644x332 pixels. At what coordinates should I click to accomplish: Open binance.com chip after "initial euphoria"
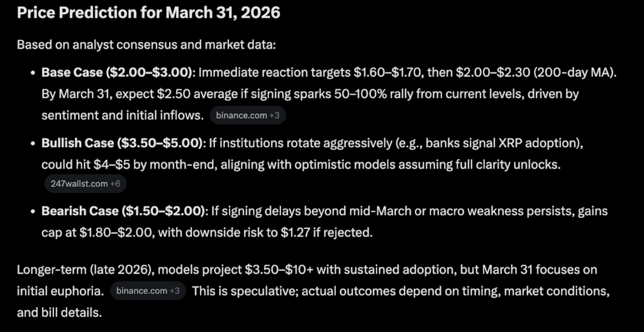[141, 290]
